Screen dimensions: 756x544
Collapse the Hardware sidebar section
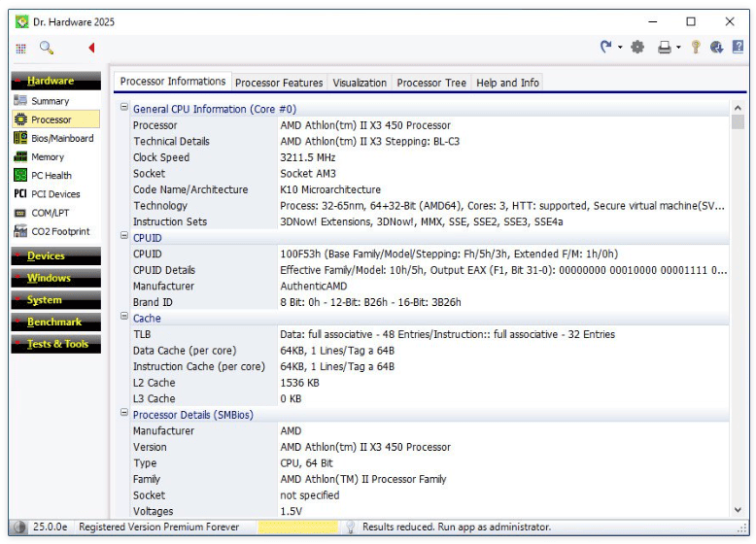56,81
